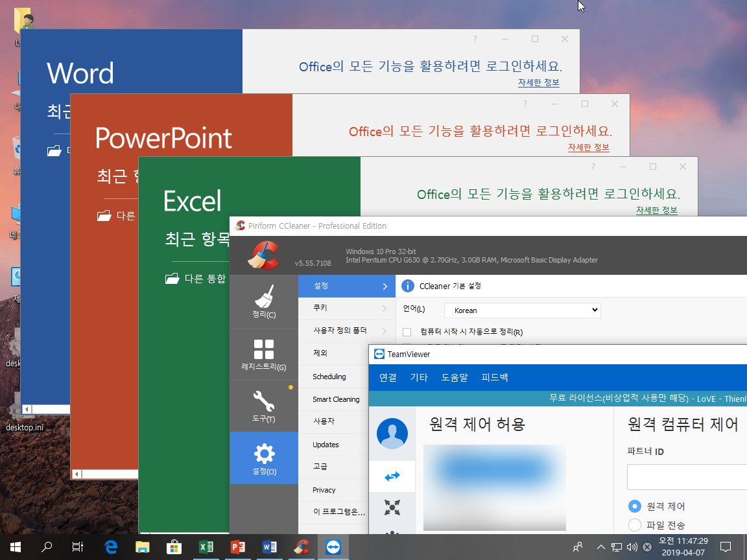Viewport: 747px width, 560px height.
Task: Select 파일 전송 radio button in TeamViewer
Action: click(635, 525)
